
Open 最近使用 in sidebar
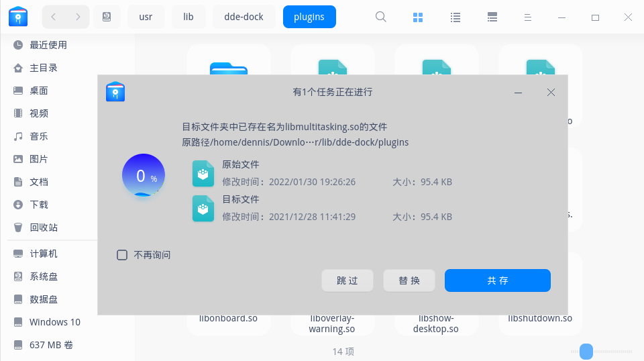coord(48,45)
